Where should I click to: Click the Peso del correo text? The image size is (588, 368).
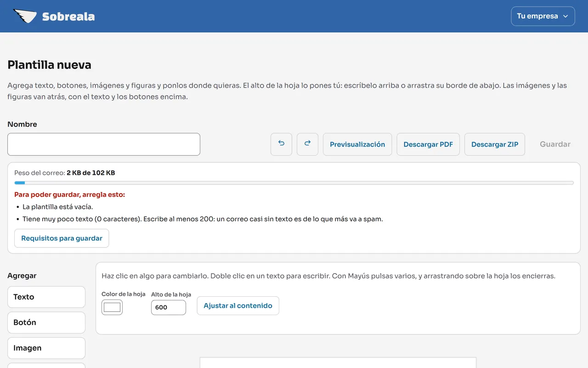pyautogui.click(x=65, y=173)
